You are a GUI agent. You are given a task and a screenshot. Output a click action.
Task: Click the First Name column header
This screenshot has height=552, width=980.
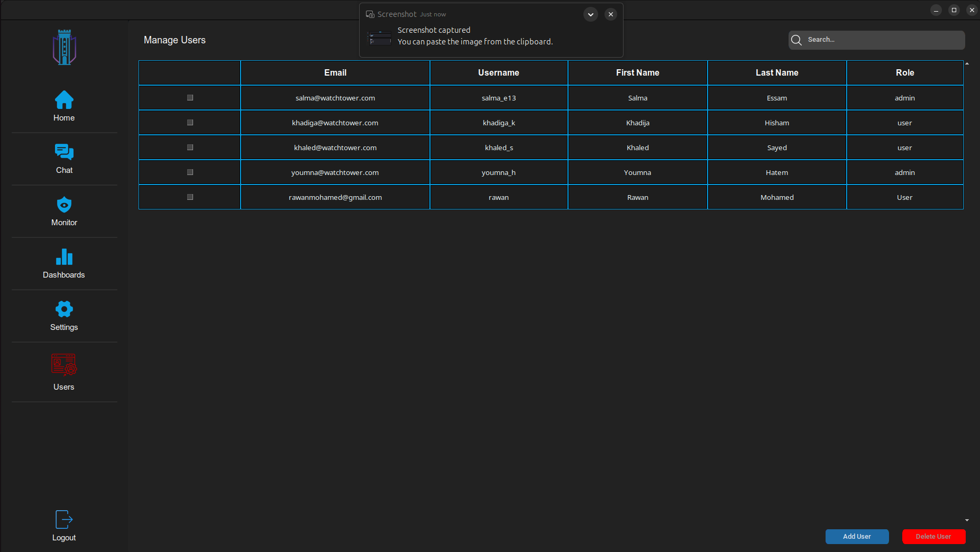point(637,72)
